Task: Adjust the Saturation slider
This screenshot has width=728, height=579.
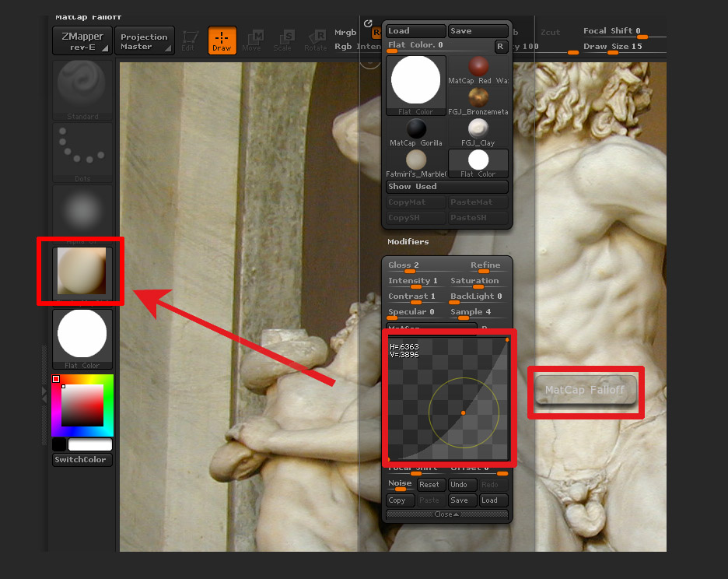Action: coord(478,282)
